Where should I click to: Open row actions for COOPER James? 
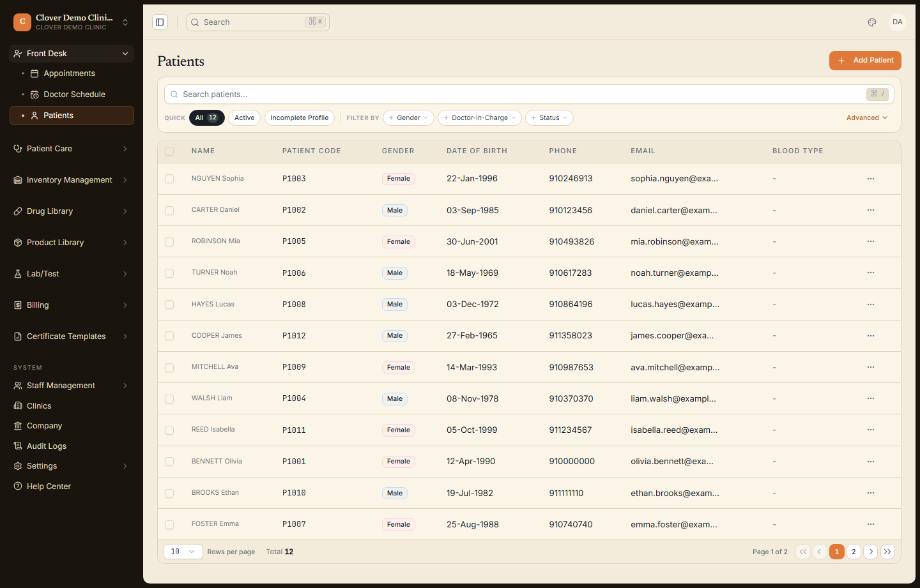tap(871, 336)
